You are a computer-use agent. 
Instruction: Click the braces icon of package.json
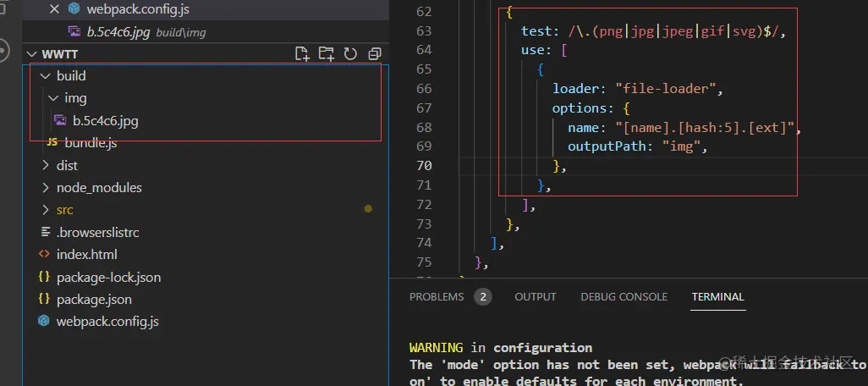pyautogui.click(x=44, y=299)
